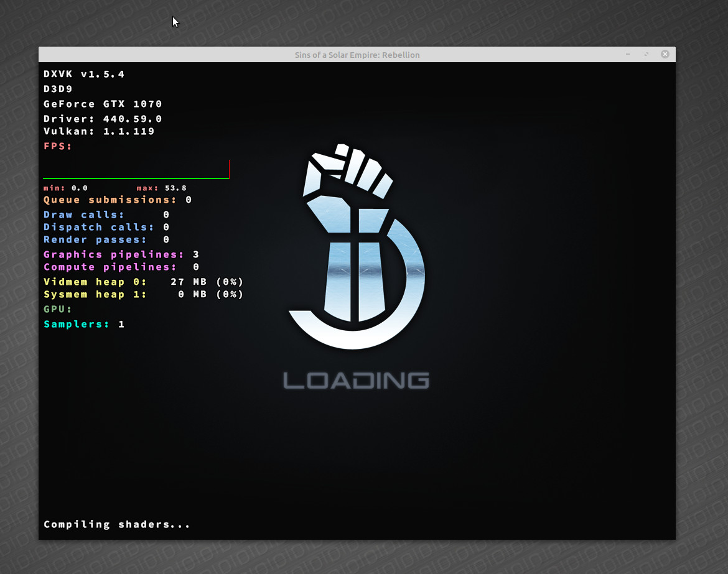Click the "Queue submissions: 0" line
This screenshot has height=574, width=728.
point(118,200)
